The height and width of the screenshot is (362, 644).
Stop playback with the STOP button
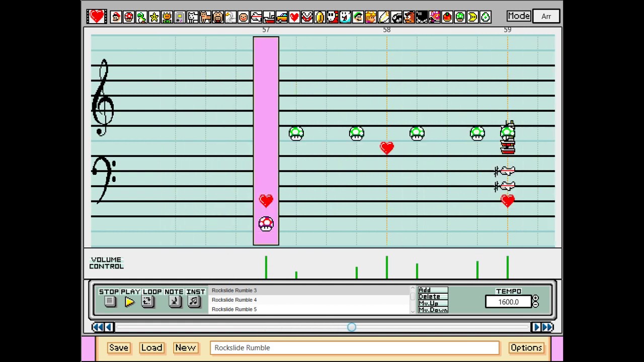coord(110,302)
